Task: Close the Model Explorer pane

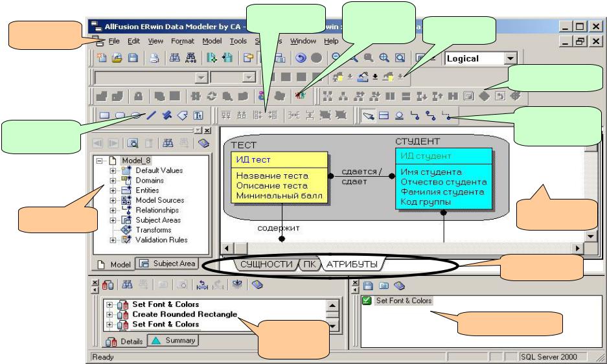Action: pos(207,130)
